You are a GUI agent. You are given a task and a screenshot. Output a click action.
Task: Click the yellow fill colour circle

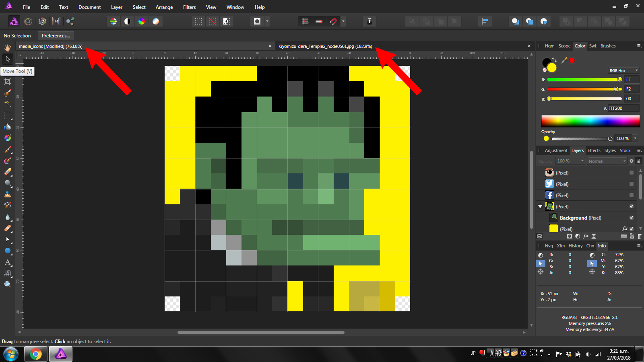tap(551, 68)
